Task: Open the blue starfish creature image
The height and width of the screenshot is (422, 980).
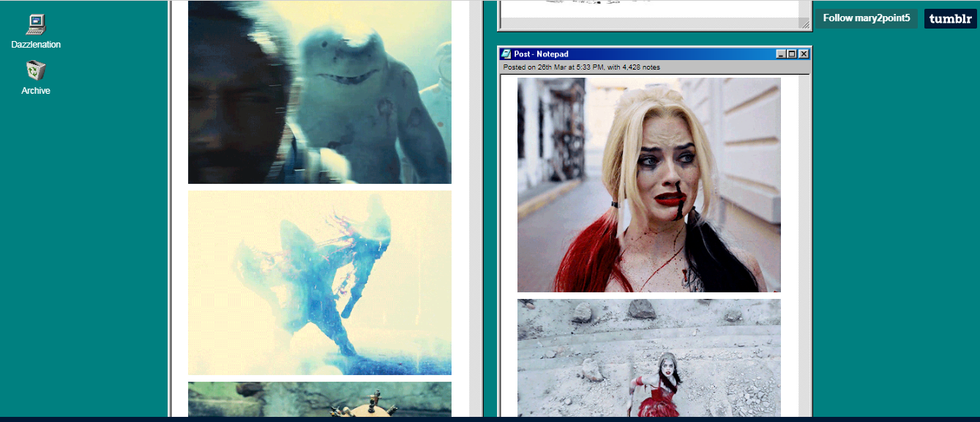Action: (320, 283)
